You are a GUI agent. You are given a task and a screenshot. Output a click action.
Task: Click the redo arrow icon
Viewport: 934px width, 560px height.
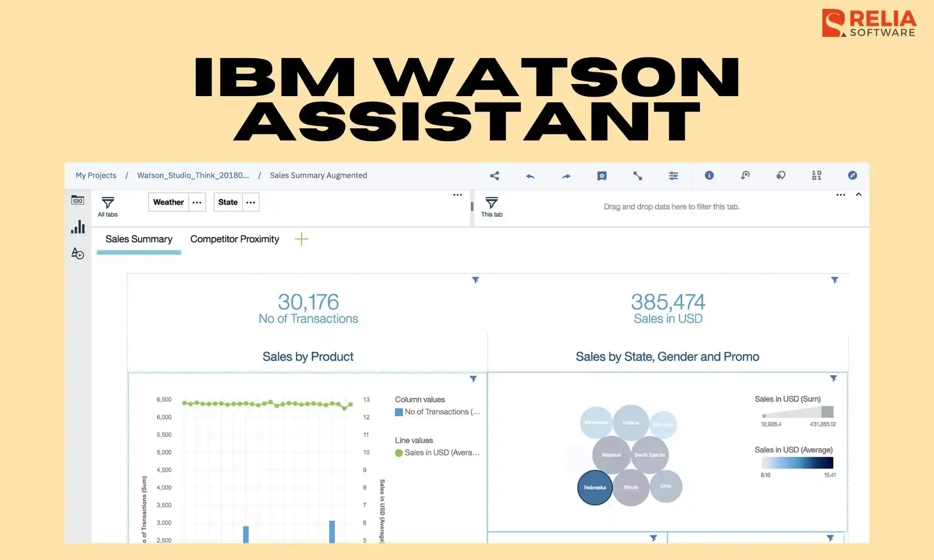coord(566,176)
